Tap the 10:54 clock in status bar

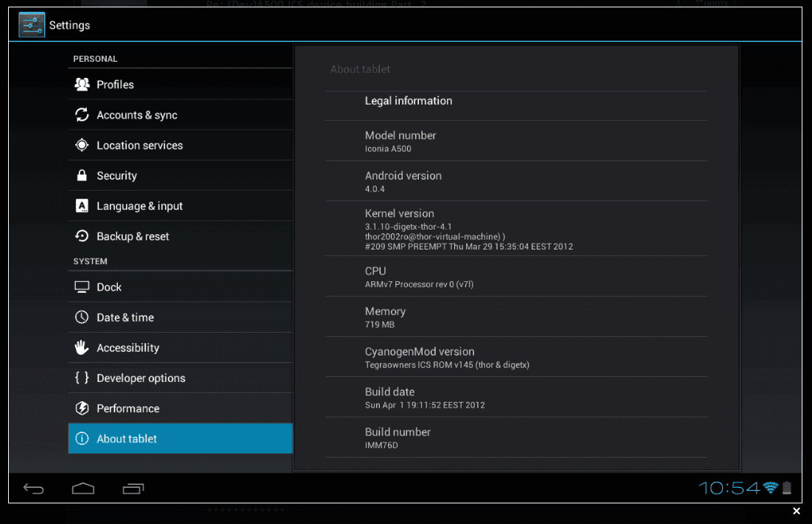(729, 488)
